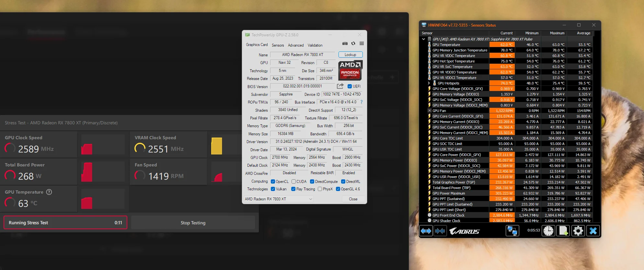The width and height of the screenshot is (644, 270).
Task: Click HWiNFO expand-layout double arrow icon
Action: 426,231
